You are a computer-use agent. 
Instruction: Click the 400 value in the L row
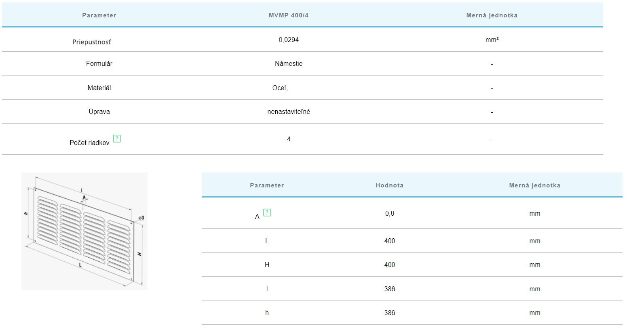click(x=389, y=241)
